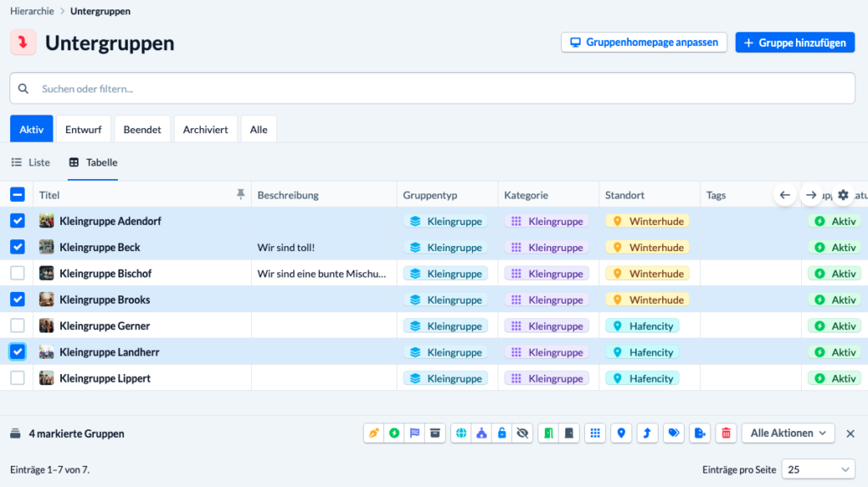Viewport: 868px width, 487px height.
Task: Click the red trash delete icon
Action: tap(726, 434)
